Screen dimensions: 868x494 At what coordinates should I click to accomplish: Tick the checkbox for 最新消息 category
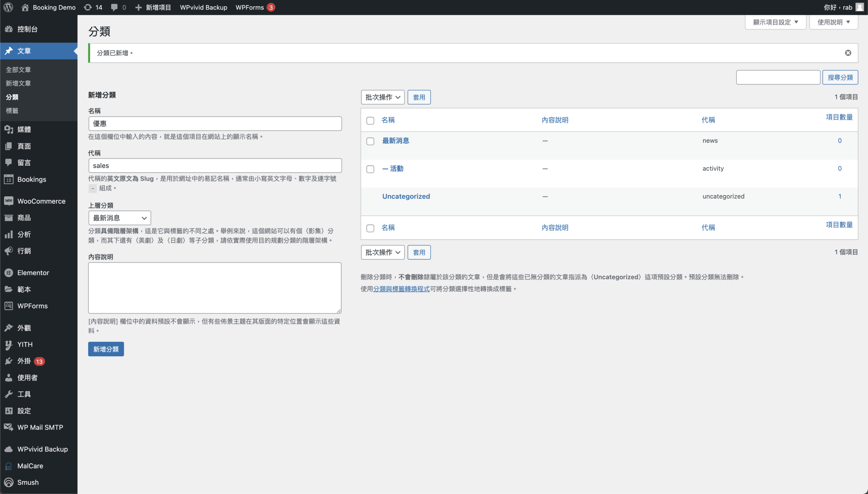(x=370, y=141)
